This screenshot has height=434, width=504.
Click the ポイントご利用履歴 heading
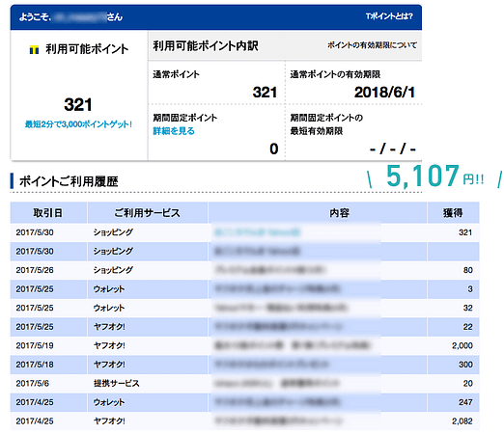[x=69, y=181]
